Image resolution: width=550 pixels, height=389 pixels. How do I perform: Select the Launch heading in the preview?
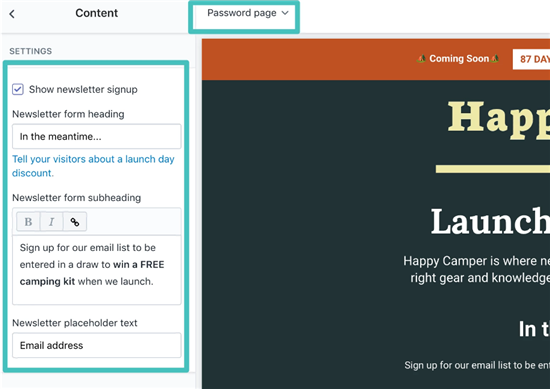[x=490, y=222]
